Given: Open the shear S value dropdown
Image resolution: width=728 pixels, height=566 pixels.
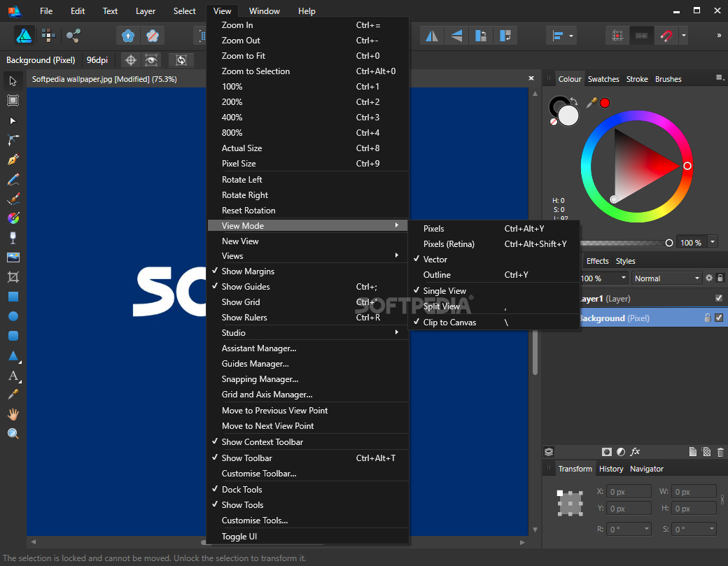Looking at the screenshot, I should (x=712, y=529).
